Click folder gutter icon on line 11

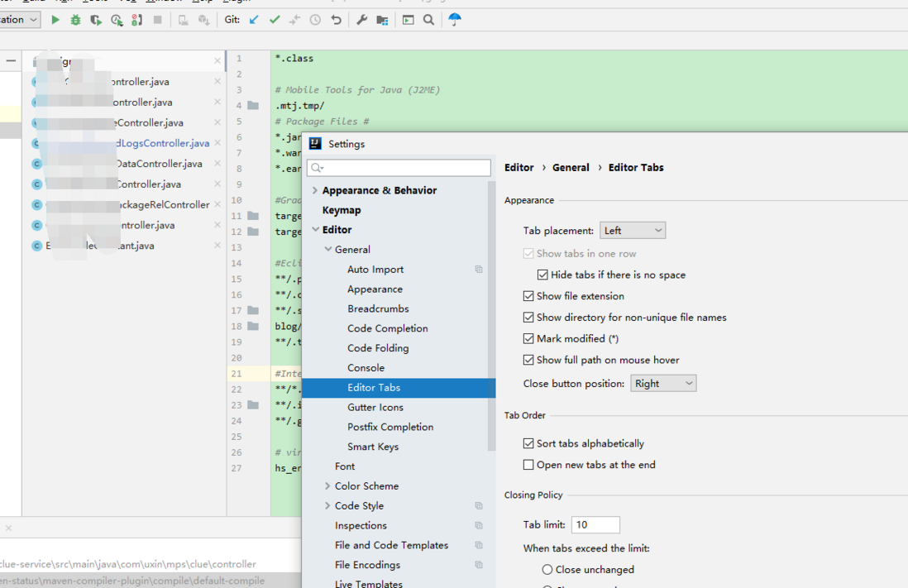(x=253, y=216)
